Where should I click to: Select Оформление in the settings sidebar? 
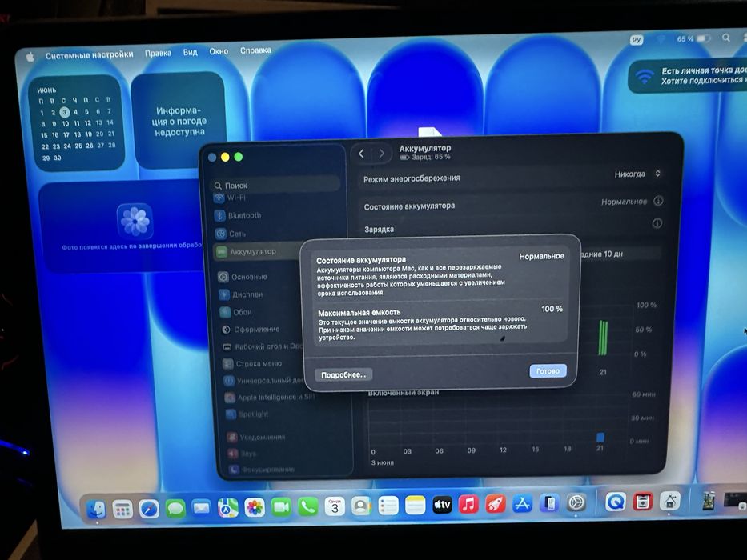[x=251, y=329]
